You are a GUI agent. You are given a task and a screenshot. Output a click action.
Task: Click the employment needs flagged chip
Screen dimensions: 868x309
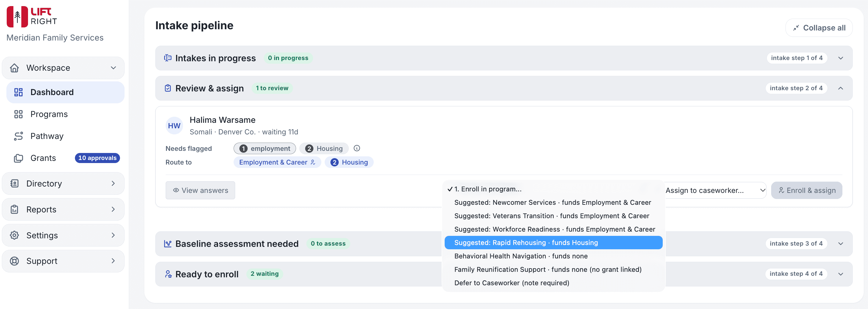(x=264, y=149)
